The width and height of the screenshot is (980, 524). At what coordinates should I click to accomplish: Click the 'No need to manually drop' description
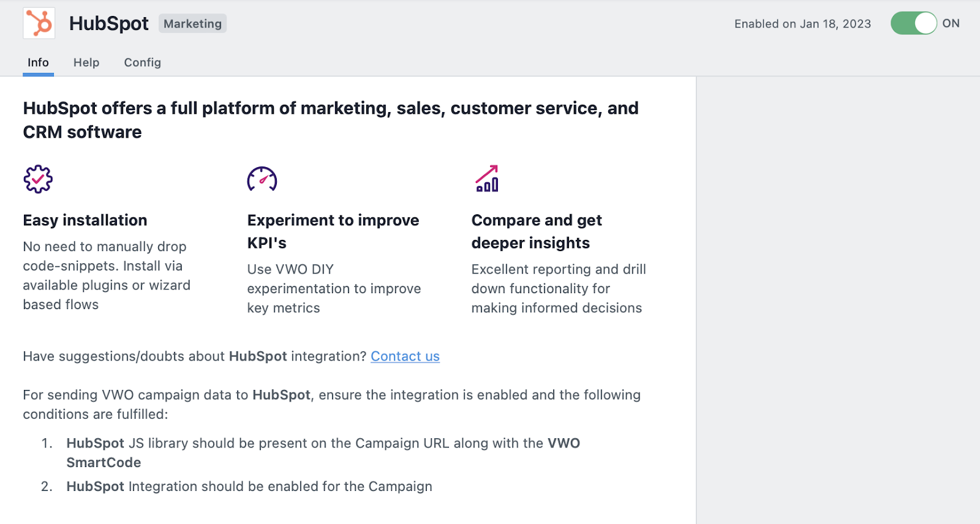pyautogui.click(x=107, y=275)
